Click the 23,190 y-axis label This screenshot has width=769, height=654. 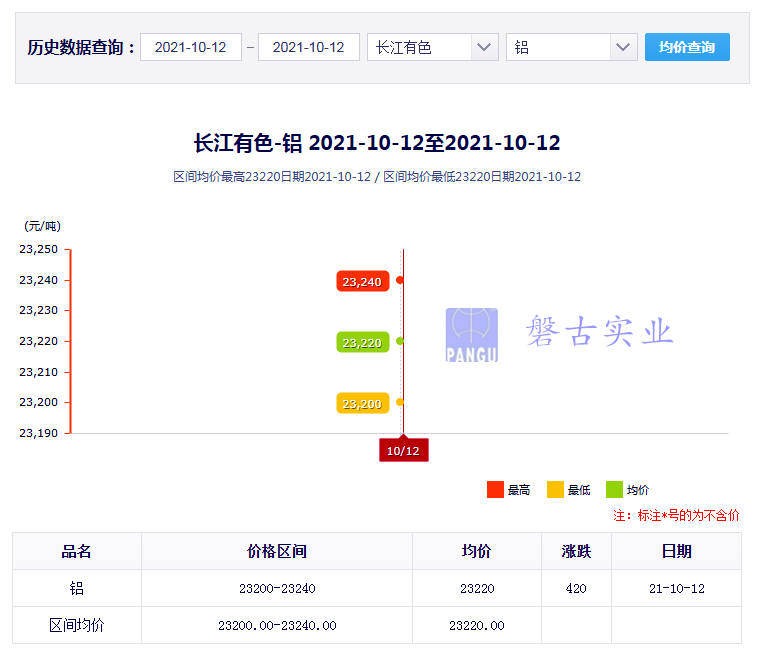(38, 433)
